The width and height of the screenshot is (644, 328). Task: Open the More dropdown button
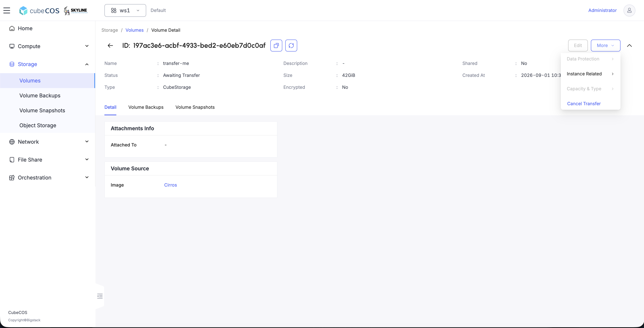coord(606,46)
